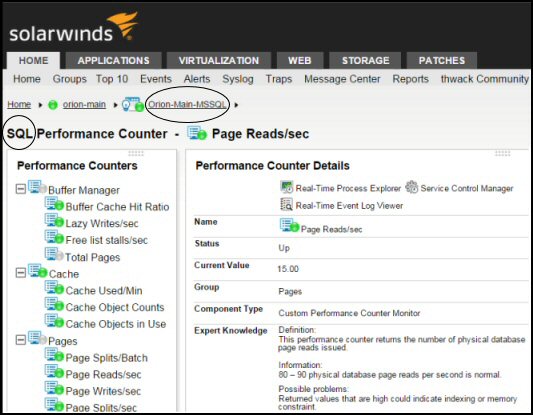The height and width of the screenshot is (415, 533).
Task: Open the Reports submenu item
Action: tap(410, 79)
